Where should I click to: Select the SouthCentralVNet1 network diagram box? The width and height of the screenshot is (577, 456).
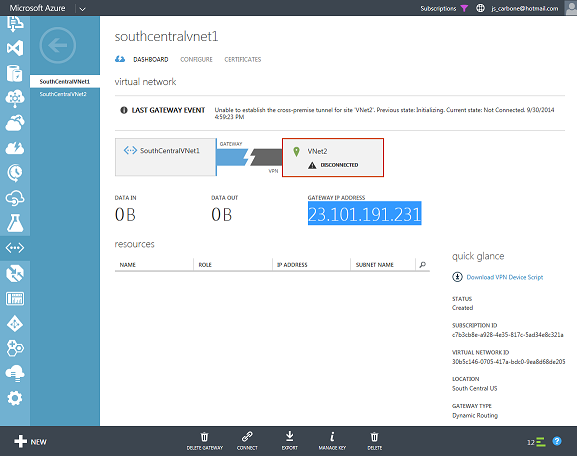[x=166, y=157]
